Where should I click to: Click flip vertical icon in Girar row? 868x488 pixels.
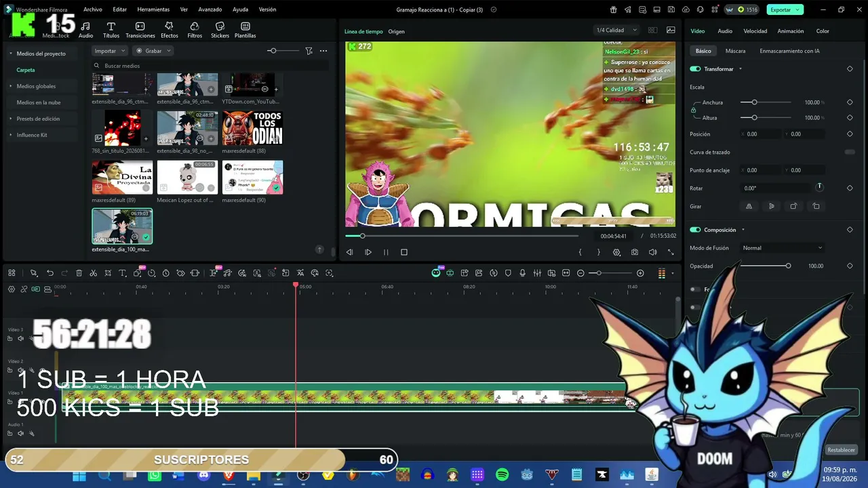(x=771, y=206)
